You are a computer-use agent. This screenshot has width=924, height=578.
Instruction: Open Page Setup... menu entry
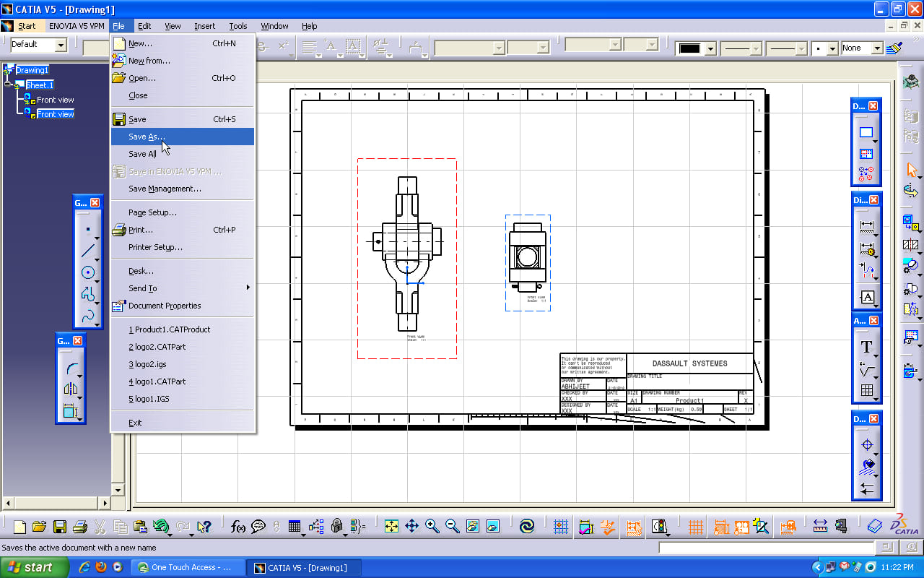point(183,212)
